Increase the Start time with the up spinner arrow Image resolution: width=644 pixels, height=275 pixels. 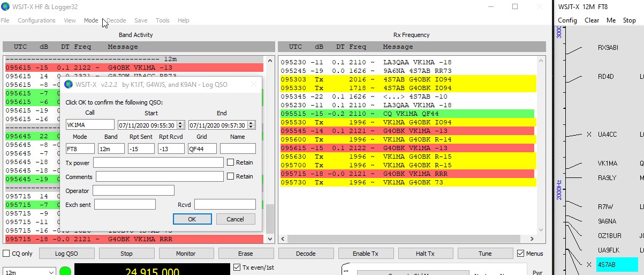click(x=180, y=123)
